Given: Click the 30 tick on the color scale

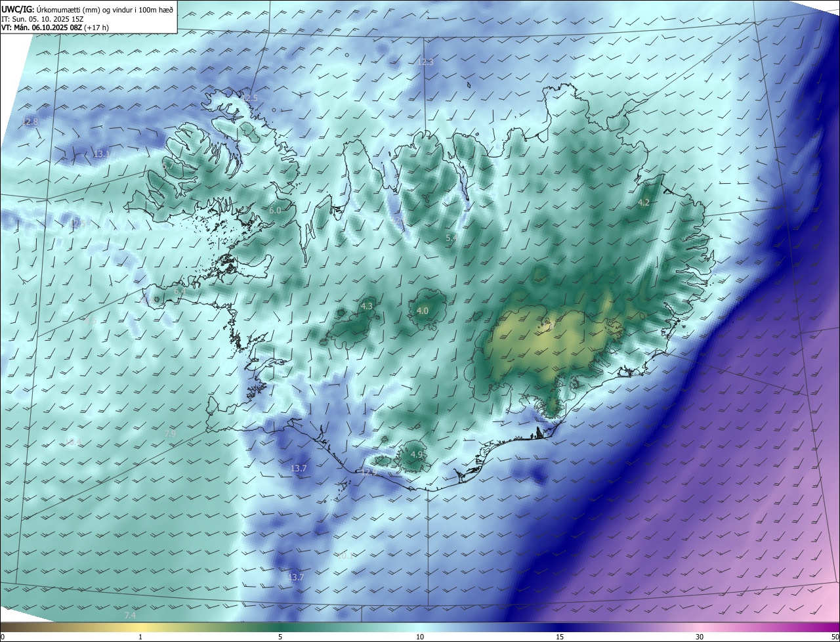Looking at the screenshot, I should (x=700, y=637).
